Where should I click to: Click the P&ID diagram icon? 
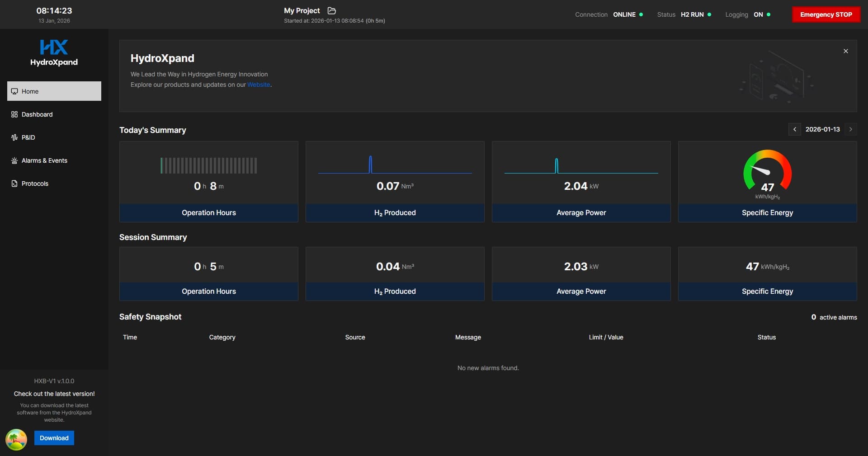pyautogui.click(x=14, y=137)
